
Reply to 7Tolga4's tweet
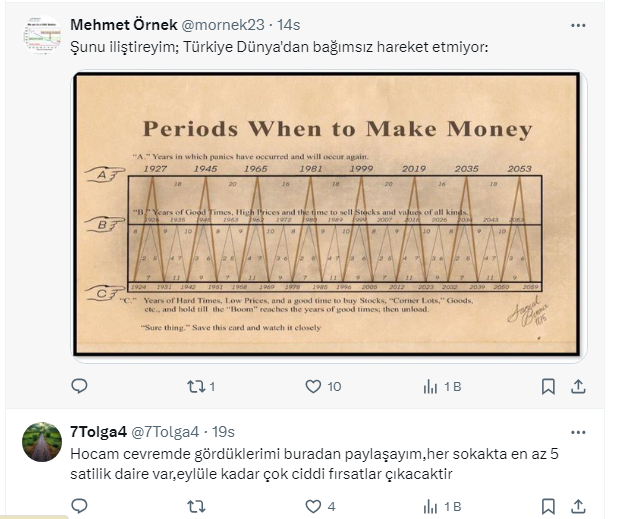pos(80,506)
